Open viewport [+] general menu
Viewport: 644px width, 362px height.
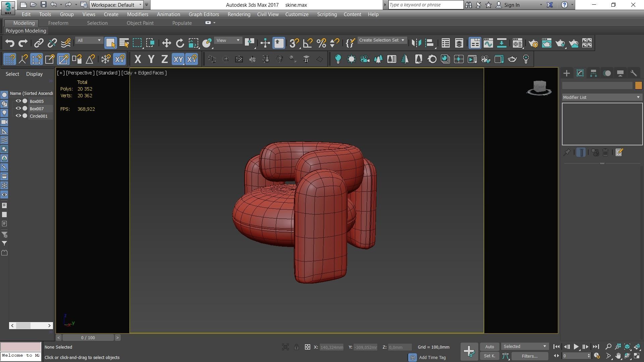pyautogui.click(x=61, y=73)
